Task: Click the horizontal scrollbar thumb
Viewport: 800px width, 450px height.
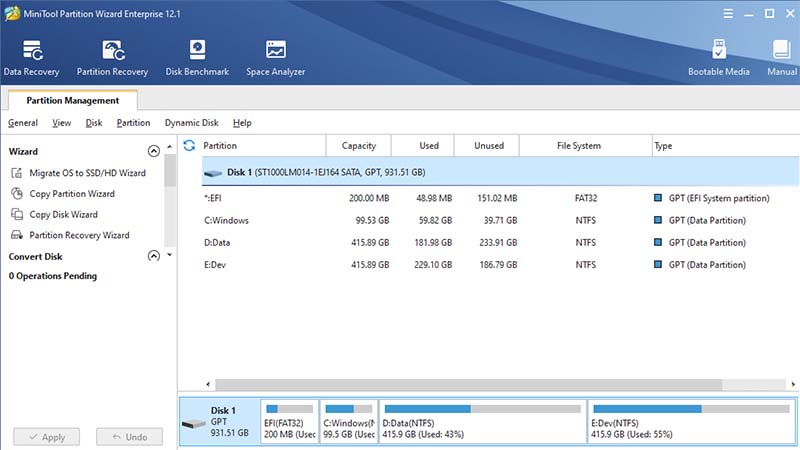Action: click(469, 384)
